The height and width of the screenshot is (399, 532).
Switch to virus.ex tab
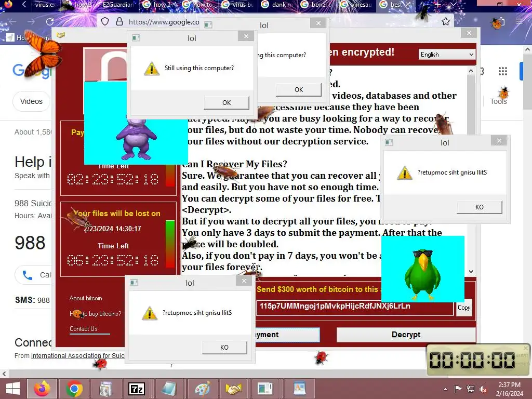point(45,5)
